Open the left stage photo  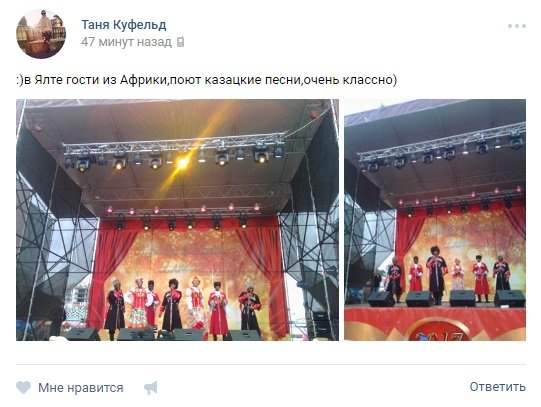point(177,220)
